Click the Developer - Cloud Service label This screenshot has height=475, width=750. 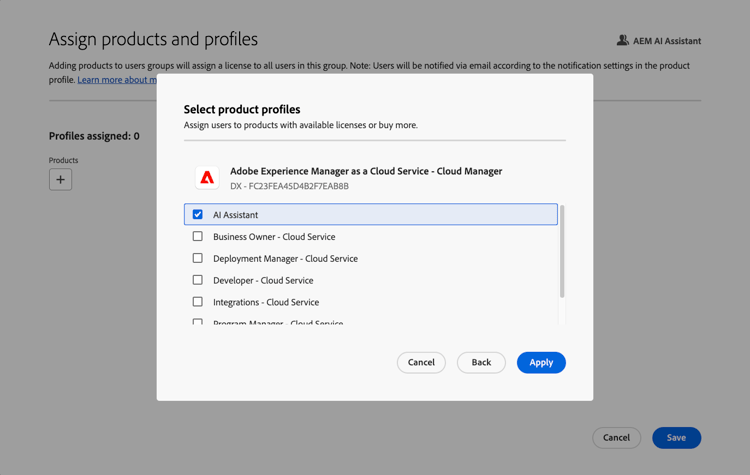coord(263,281)
